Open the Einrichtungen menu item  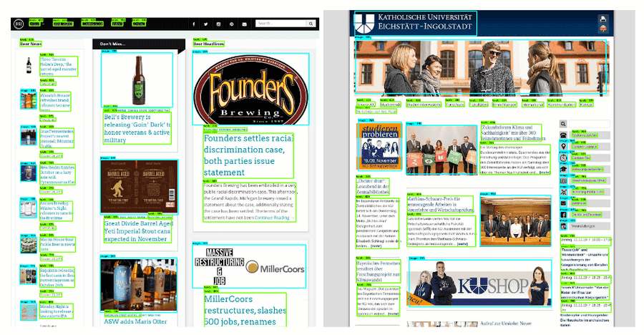pos(504,105)
